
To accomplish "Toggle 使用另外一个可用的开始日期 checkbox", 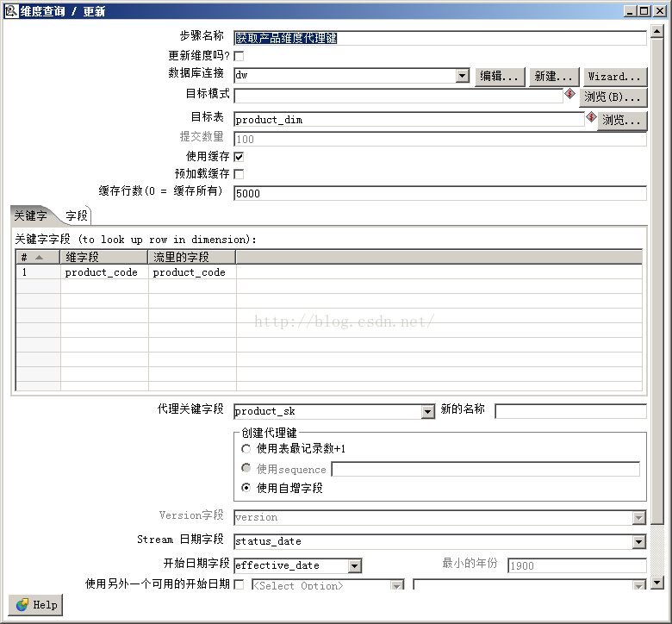I will pos(240,584).
